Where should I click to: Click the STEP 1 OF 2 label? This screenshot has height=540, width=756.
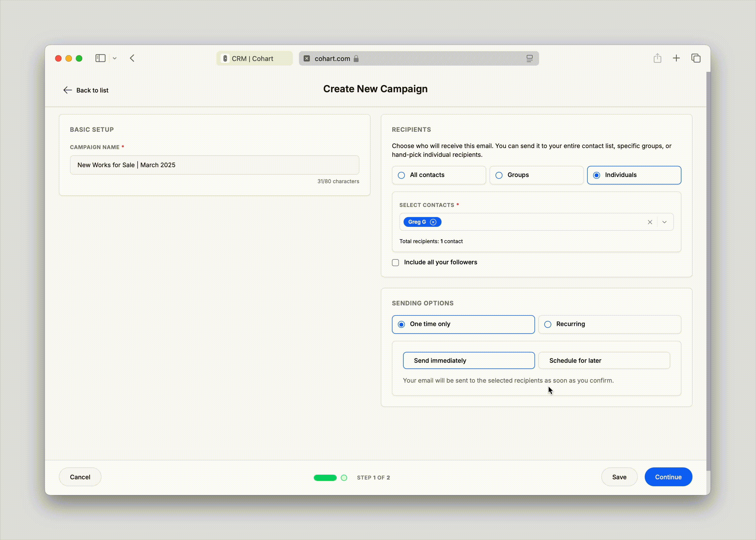click(373, 478)
